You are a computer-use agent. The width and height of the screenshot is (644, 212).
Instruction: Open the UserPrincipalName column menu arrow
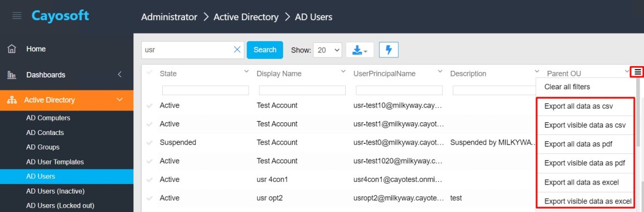[440, 71]
